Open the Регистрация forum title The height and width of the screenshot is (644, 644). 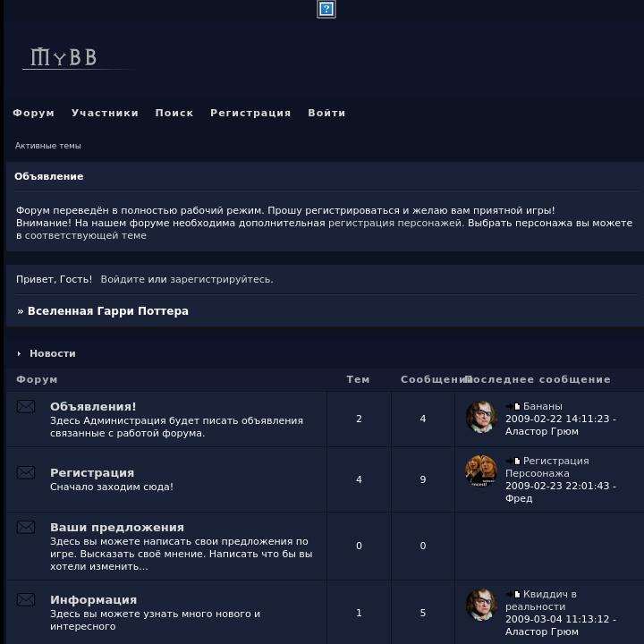point(92,473)
